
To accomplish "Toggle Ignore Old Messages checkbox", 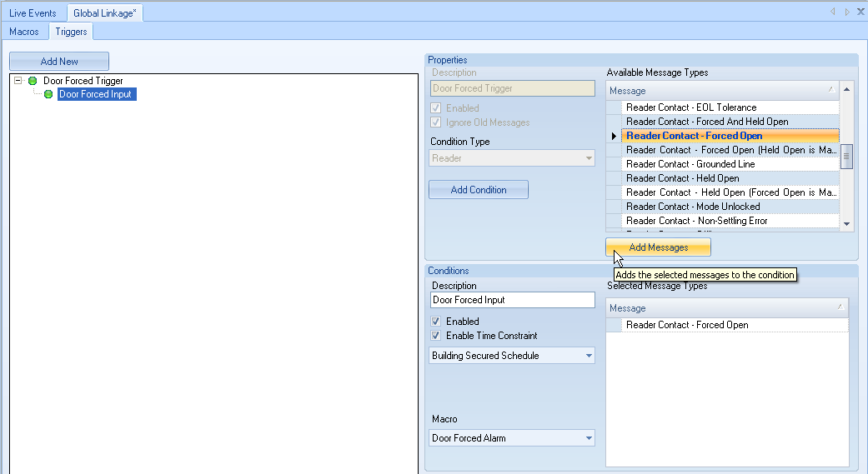I will 436,122.
